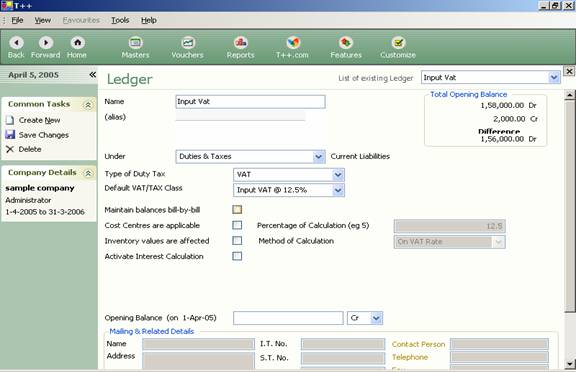Open the T++.com toolbar icon
The height and width of the screenshot is (372, 576).
(x=293, y=43)
